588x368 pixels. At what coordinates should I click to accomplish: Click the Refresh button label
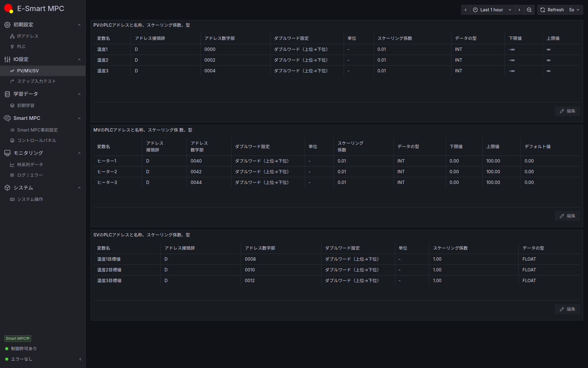point(556,10)
